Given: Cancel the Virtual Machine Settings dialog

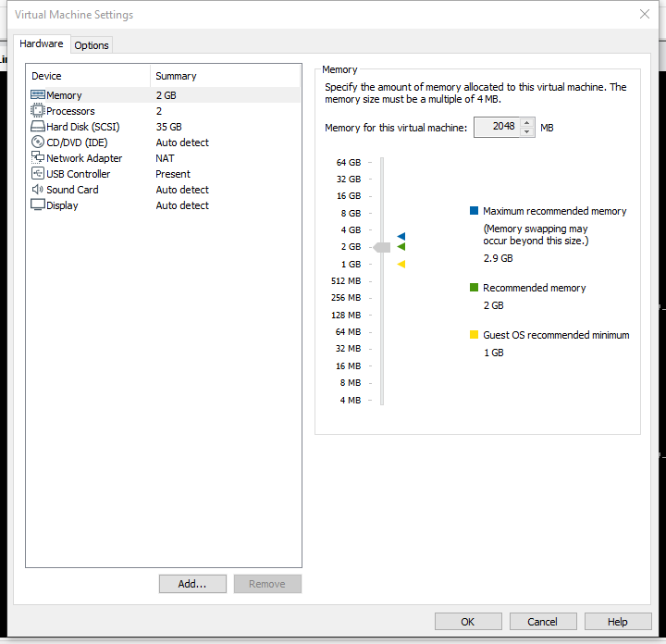Looking at the screenshot, I should 543,622.
